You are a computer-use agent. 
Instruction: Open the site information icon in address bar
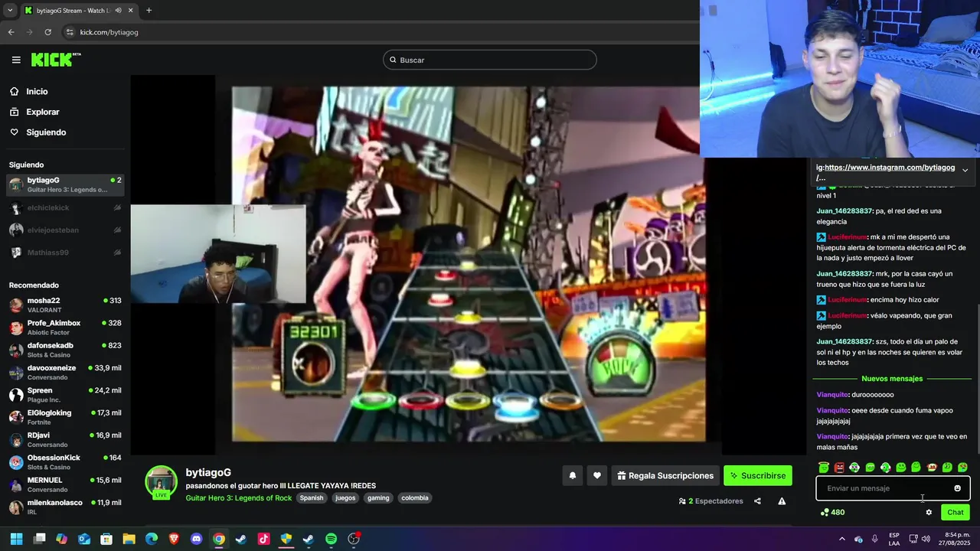pyautogui.click(x=70, y=32)
